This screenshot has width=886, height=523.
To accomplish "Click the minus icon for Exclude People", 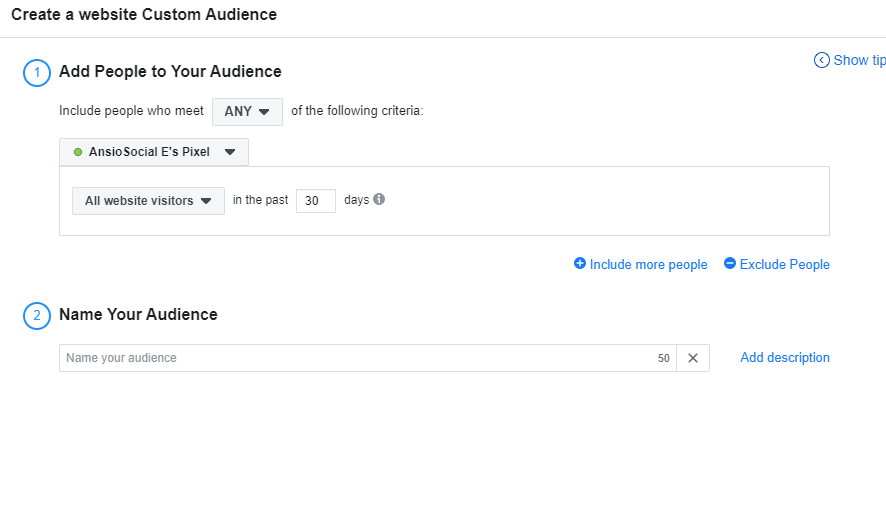I will pyautogui.click(x=730, y=264).
